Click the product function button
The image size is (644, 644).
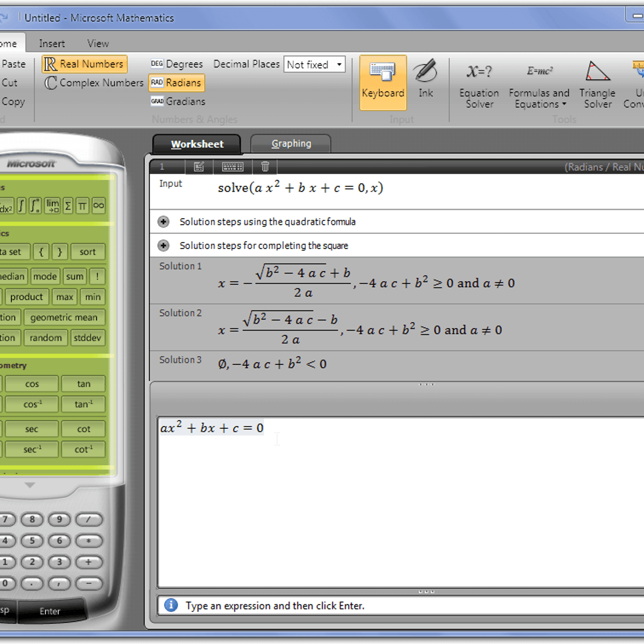27,297
